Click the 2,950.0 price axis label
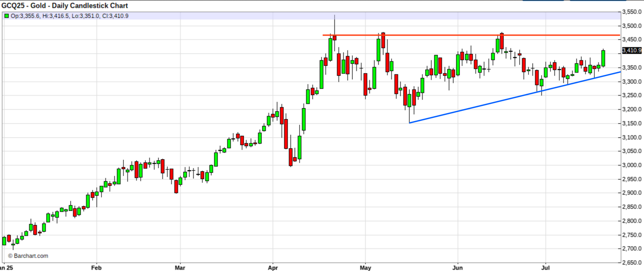Screen dimensions: 644x271 (x=633, y=179)
